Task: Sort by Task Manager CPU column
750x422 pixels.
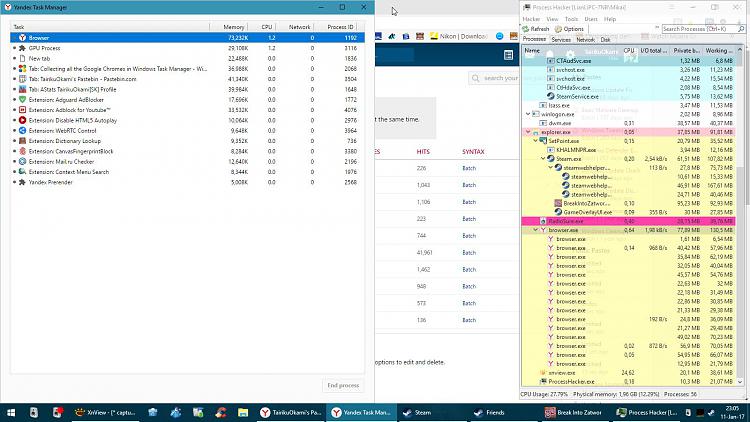Action: click(266, 27)
